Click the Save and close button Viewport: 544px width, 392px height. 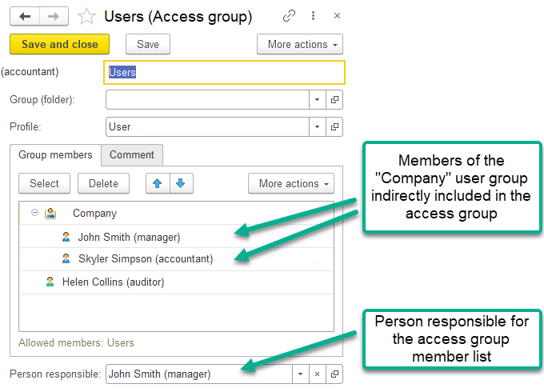tap(59, 45)
